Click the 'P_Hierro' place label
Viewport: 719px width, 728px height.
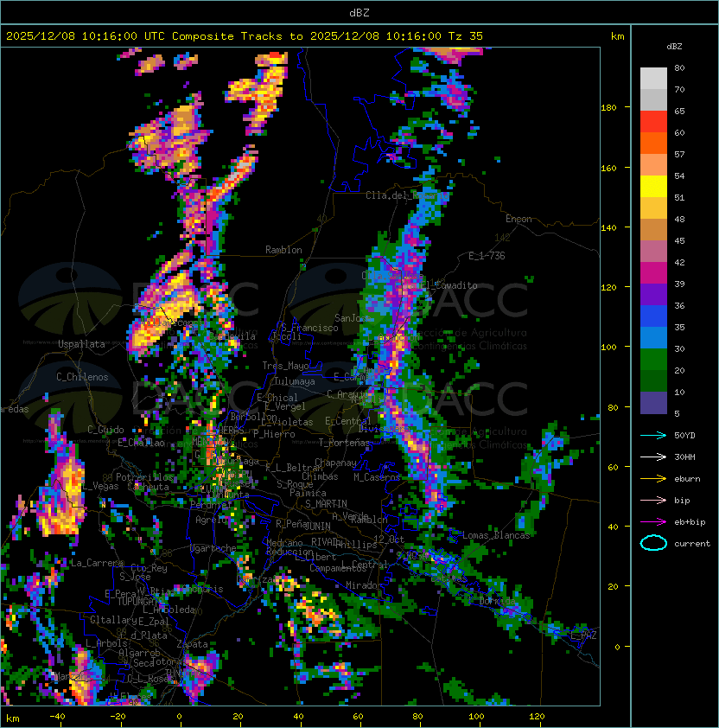click(274, 434)
